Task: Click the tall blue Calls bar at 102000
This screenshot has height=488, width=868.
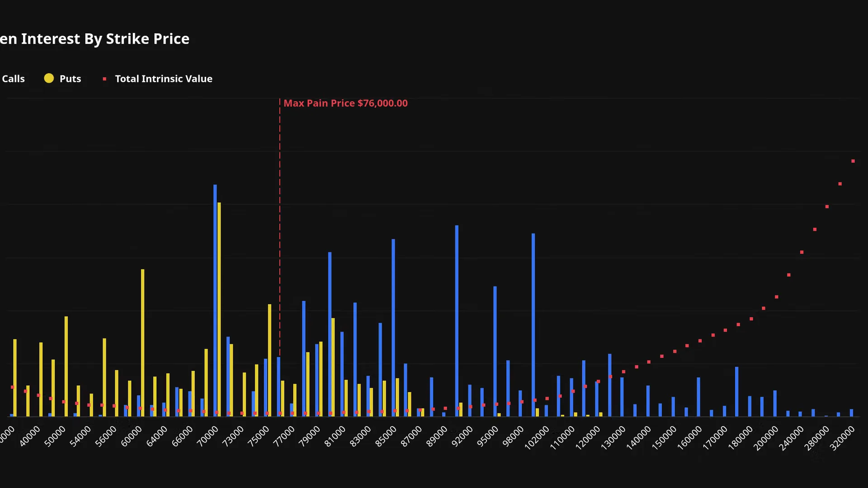Action: tap(533, 324)
